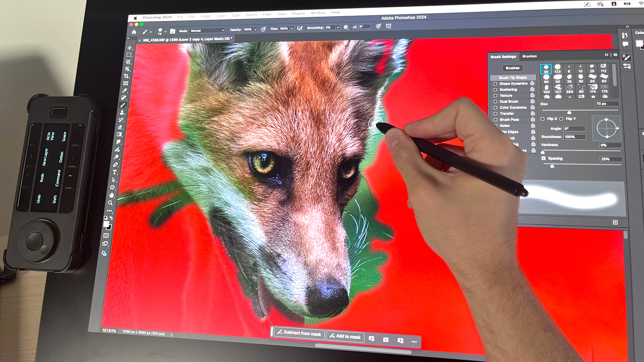
Task: Select the Ellipse shape tool
Action: (x=113, y=187)
